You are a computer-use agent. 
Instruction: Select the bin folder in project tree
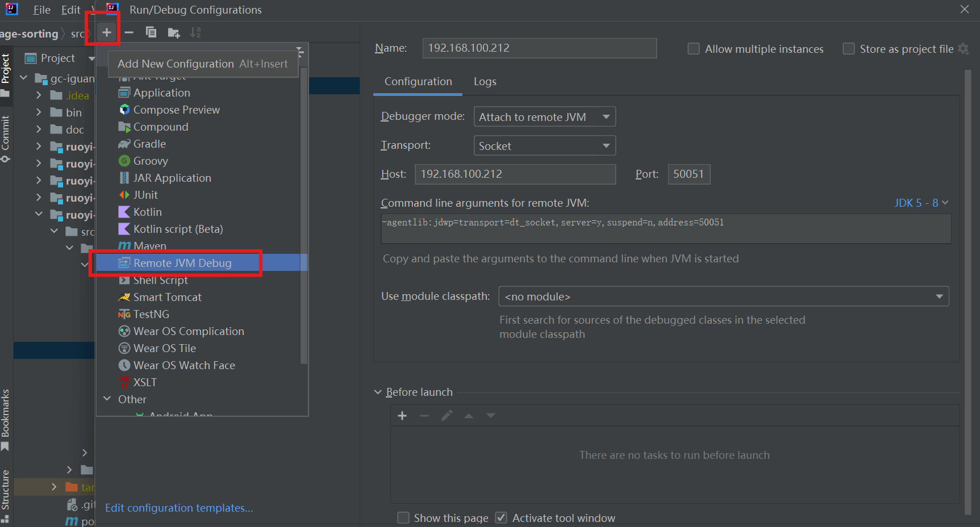pos(74,112)
